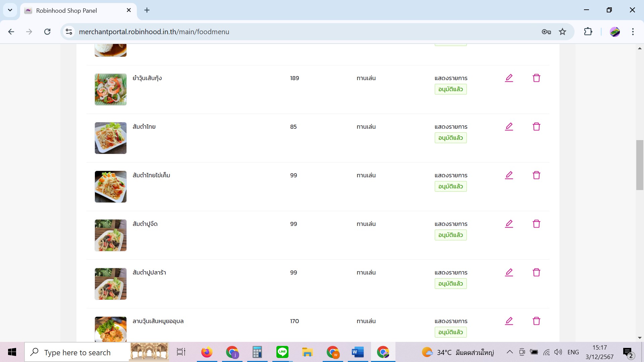Click the scrollbar down arrow

click(x=640, y=338)
